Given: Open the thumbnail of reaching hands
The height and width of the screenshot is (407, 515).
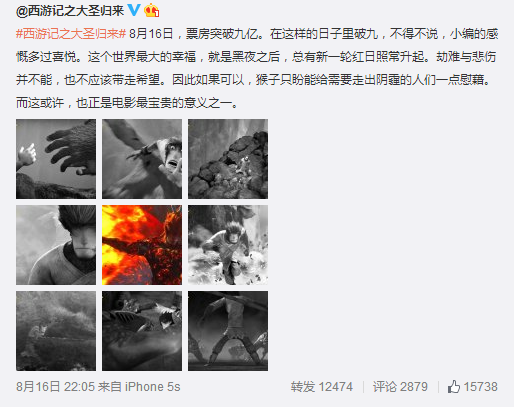Looking at the screenshot, I should click(56, 159).
